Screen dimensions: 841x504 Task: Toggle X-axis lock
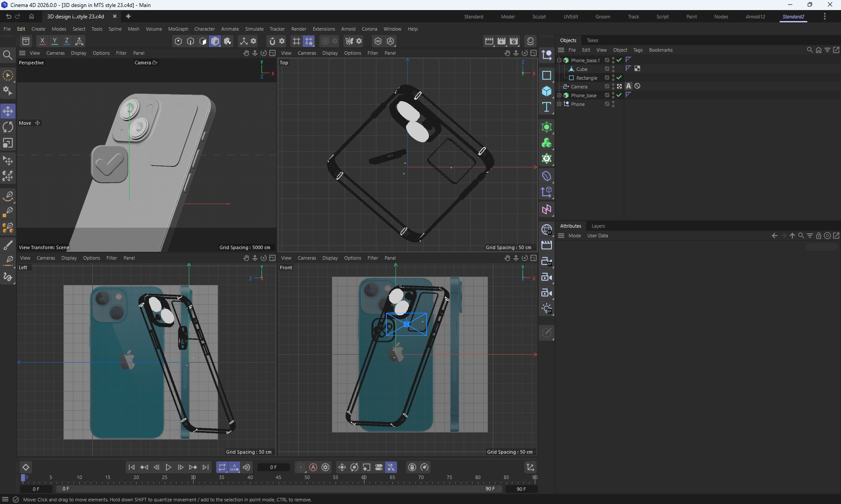tap(42, 41)
